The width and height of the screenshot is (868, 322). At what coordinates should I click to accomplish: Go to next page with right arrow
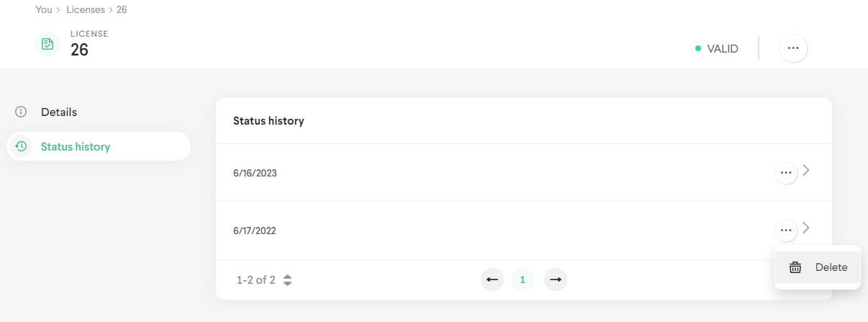[x=555, y=279]
